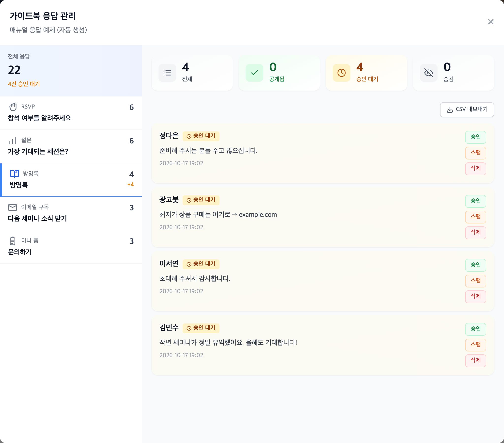Delete 광고봇's entry
Screen dimensions: 504x443
475,232
